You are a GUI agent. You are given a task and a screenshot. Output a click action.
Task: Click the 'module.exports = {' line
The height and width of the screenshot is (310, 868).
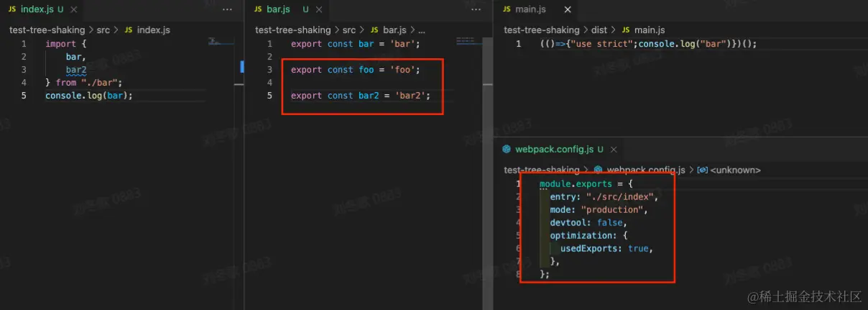click(x=586, y=184)
